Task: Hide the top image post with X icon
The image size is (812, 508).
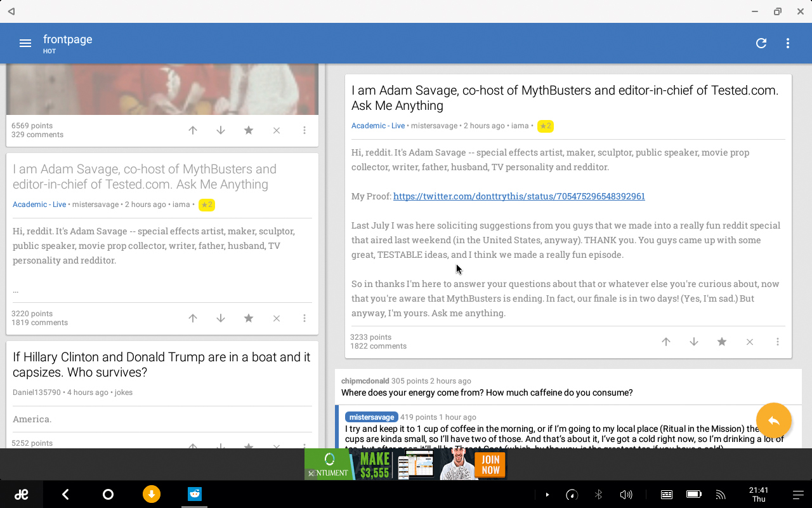Action: tap(277, 130)
